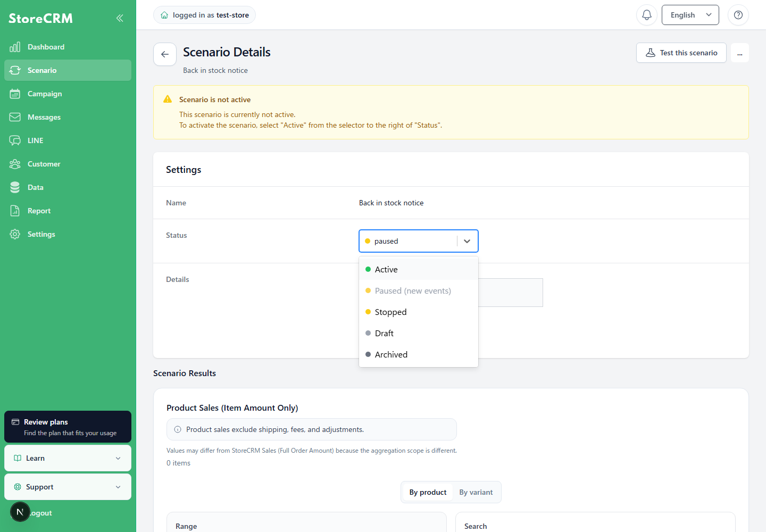Click the Review plans card icon
This screenshot has width=766, height=532.
click(15, 422)
